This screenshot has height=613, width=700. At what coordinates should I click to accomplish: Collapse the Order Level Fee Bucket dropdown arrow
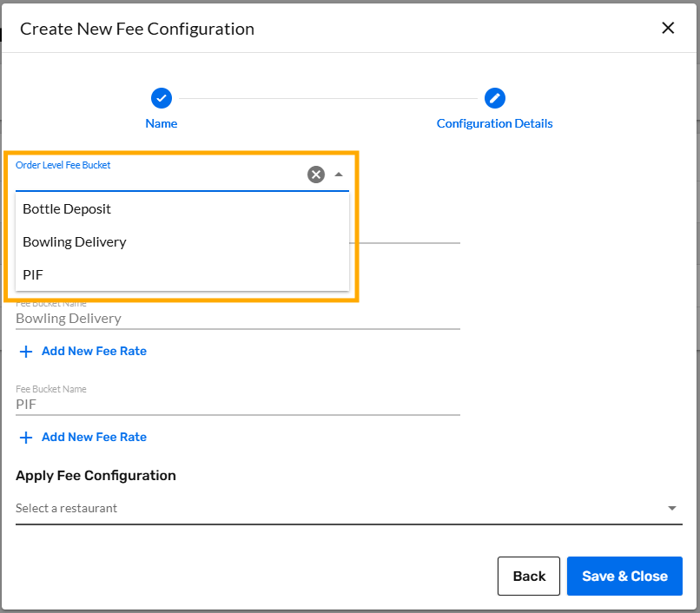tap(338, 175)
